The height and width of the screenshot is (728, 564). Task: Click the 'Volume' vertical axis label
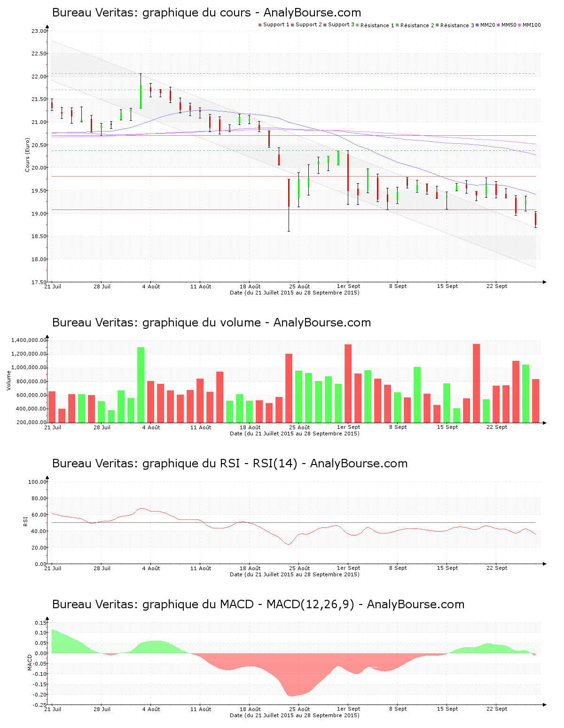tap(8, 380)
